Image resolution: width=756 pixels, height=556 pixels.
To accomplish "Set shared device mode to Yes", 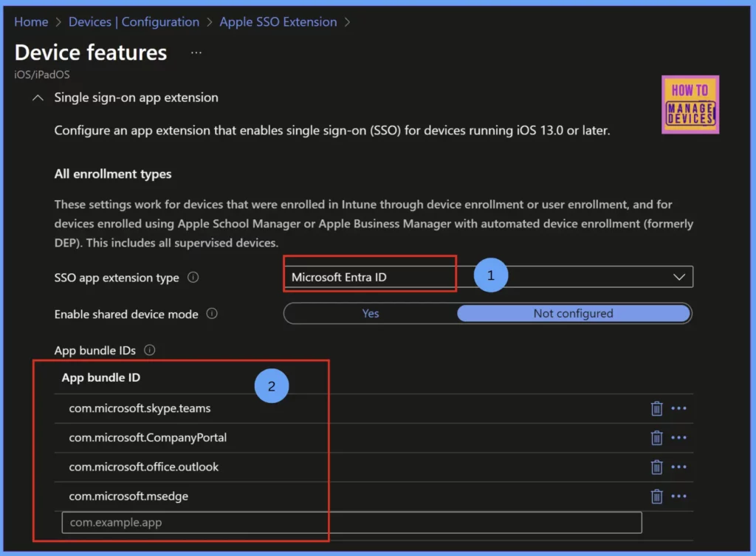I will point(371,314).
